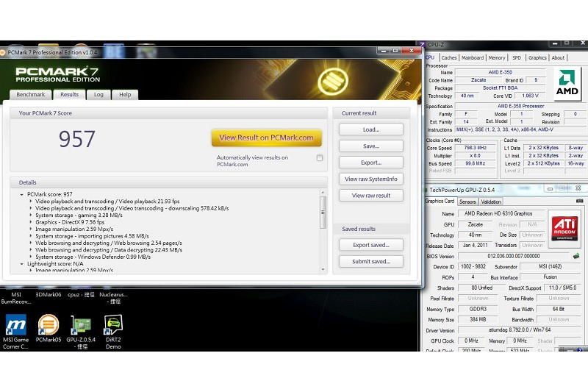Click View raw result button
This screenshot has height=392, width=588.
pos(371,196)
